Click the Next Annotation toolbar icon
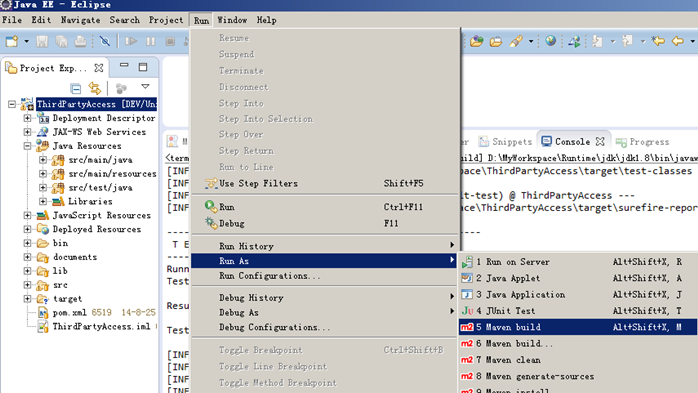Screen dimensions: 698x393 pos(597,41)
